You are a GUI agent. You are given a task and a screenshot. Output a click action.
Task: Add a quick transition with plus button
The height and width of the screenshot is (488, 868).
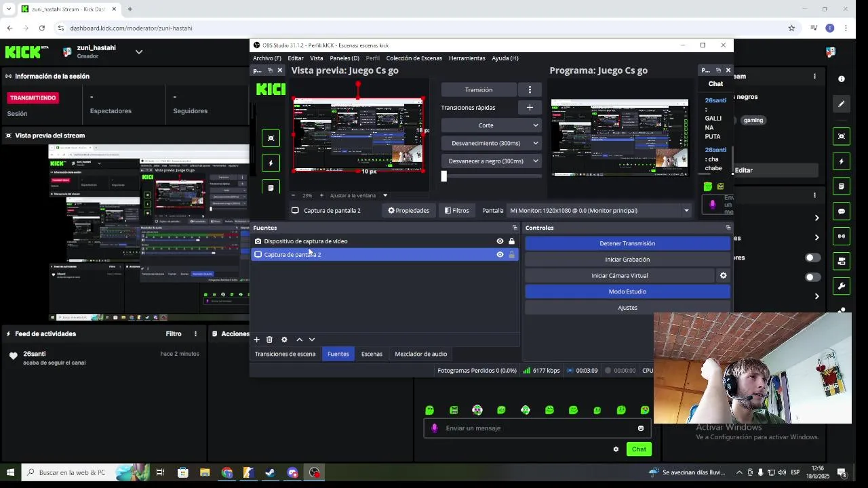530,107
